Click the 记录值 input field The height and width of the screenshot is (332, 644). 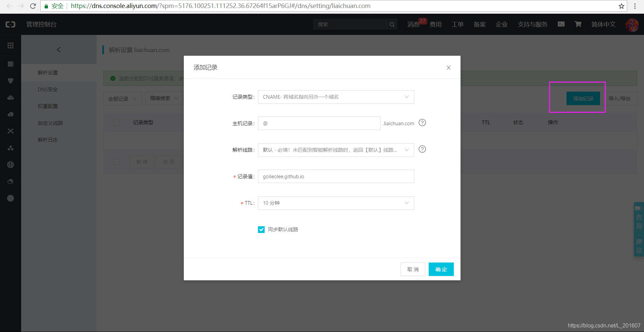click(x=336, y=176)
